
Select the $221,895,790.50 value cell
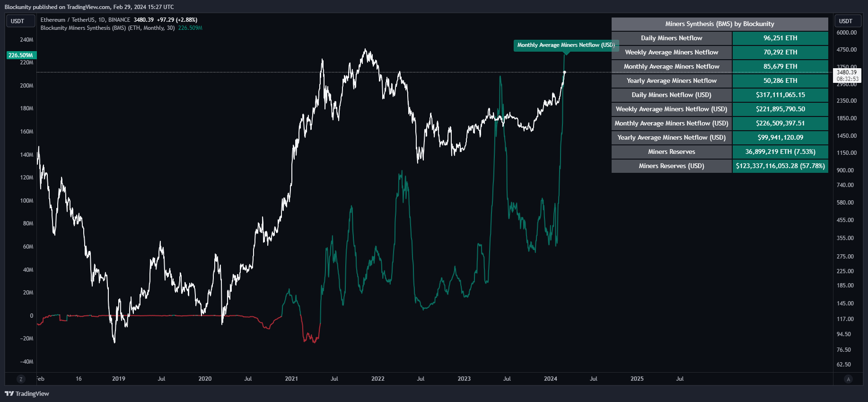[780, 109]
